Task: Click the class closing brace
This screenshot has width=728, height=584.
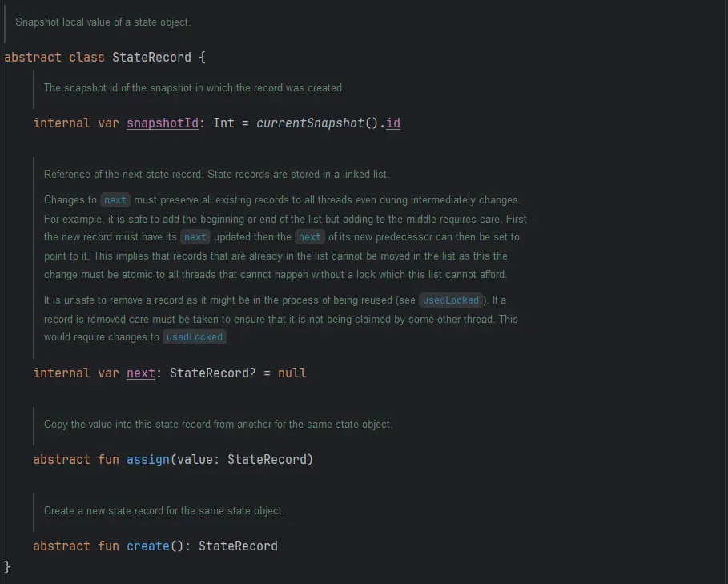Action: point(8,567)
